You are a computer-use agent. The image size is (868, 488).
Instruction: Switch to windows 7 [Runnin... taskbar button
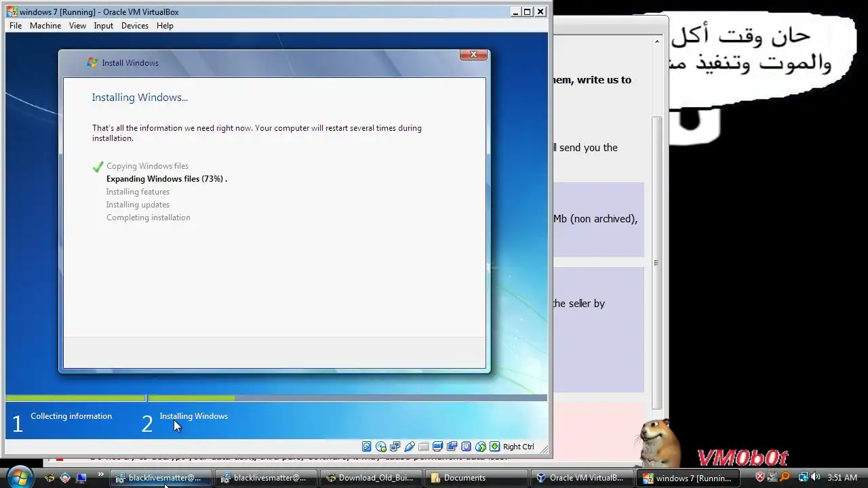(x=688, y=478)
